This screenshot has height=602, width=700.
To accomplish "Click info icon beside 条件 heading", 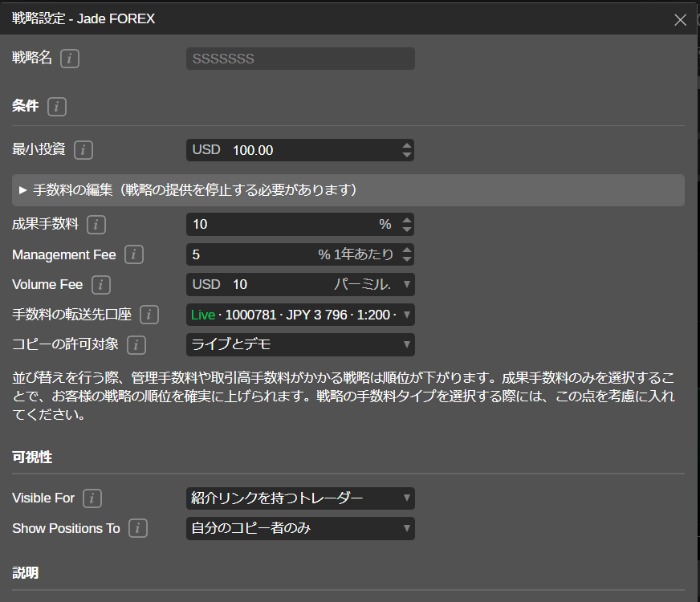I will tap(57, 106).
